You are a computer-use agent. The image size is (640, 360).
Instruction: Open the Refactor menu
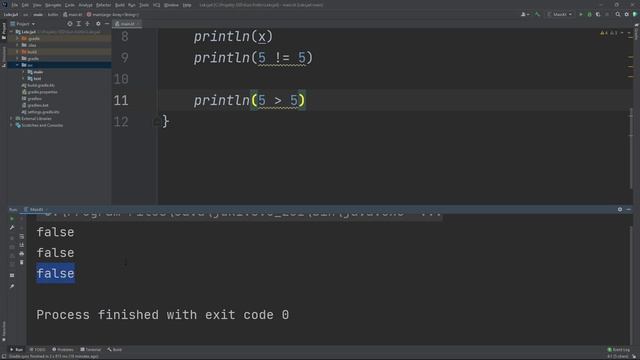(103, 5)
